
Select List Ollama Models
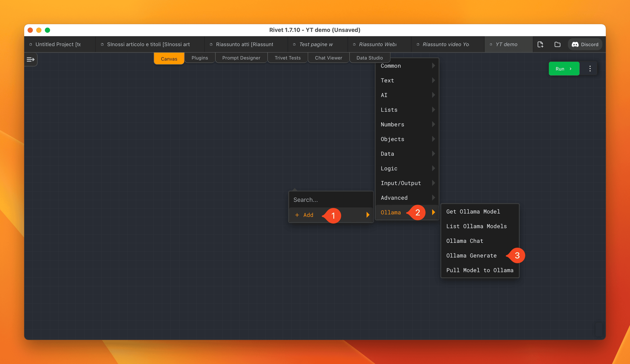pos(480,226)
